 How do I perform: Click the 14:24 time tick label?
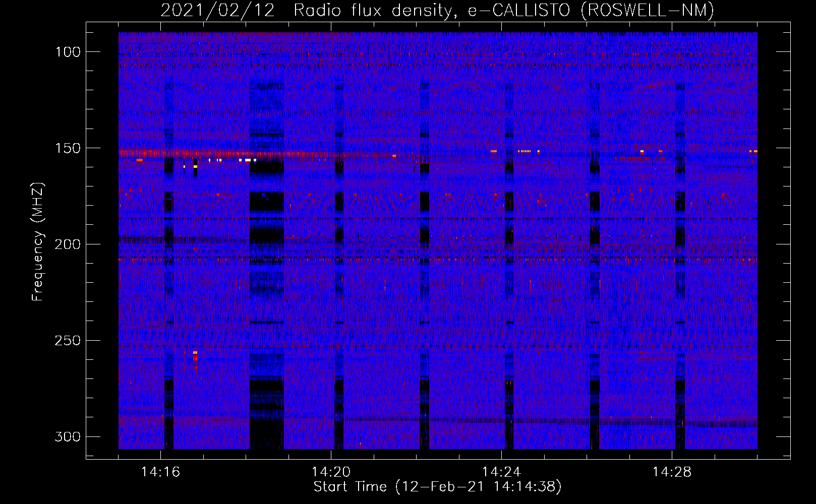(501, 472)
